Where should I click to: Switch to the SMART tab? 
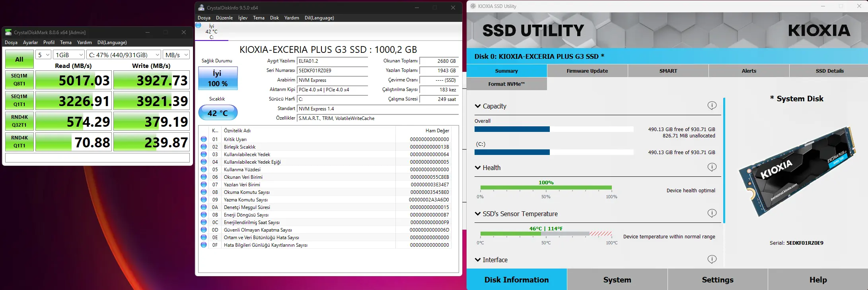tap(668, 71)
